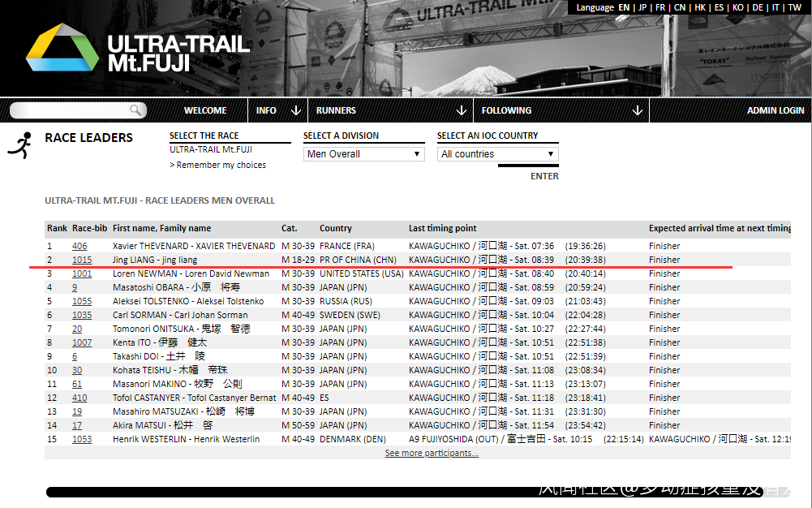Click the running man Race Leaders icon

20,145
